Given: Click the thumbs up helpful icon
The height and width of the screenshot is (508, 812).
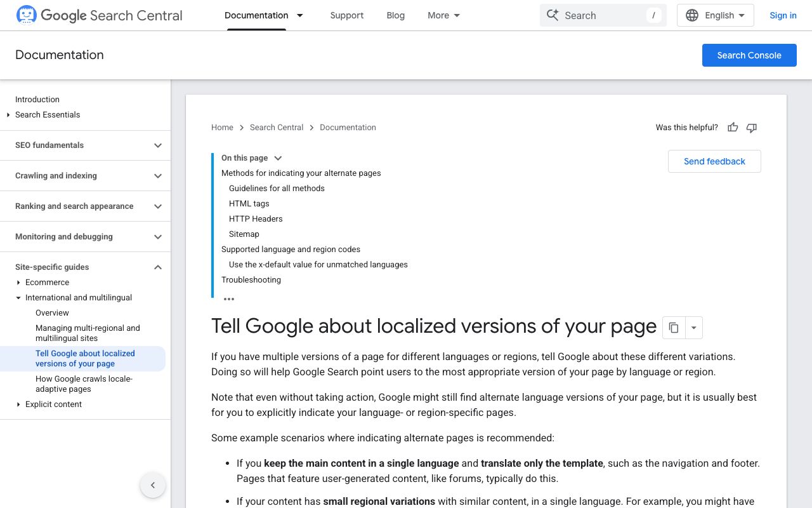Looking at the screenshot, I should point(733,128).
